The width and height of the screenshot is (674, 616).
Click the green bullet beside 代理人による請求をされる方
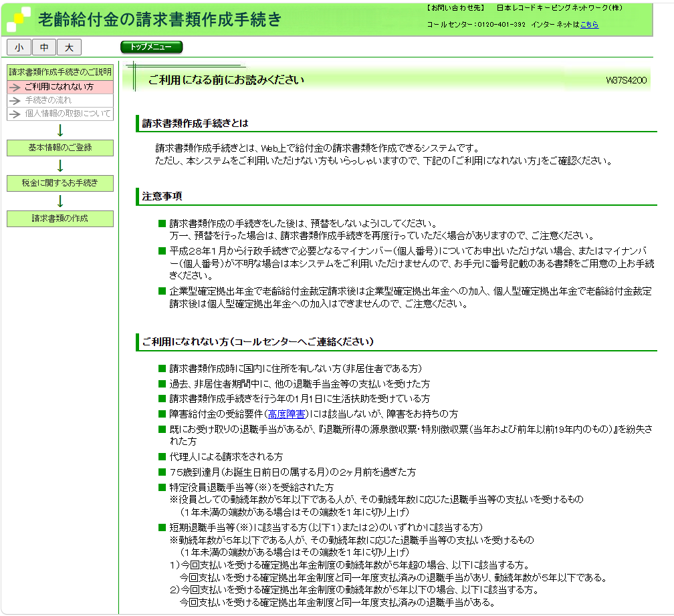(x=161, y=456)
